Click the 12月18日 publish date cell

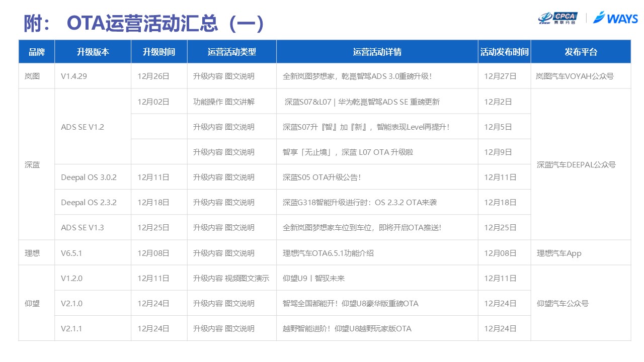point(505,202)
